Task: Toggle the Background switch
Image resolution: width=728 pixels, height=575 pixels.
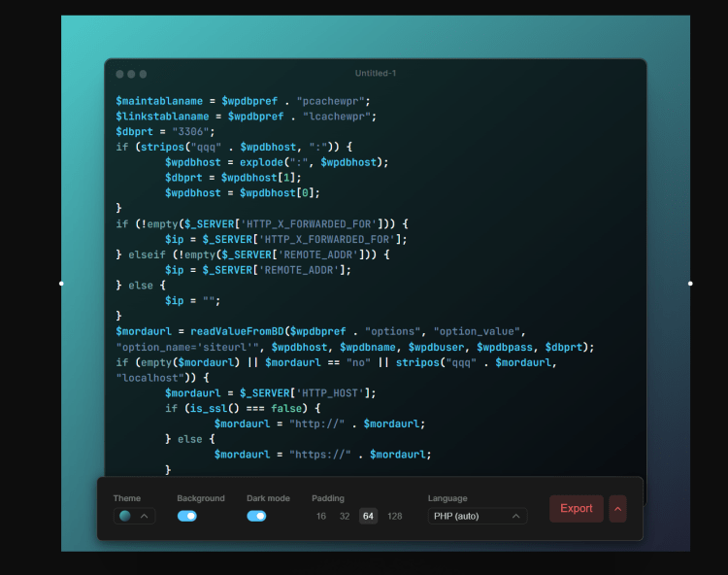Action: 187,516
